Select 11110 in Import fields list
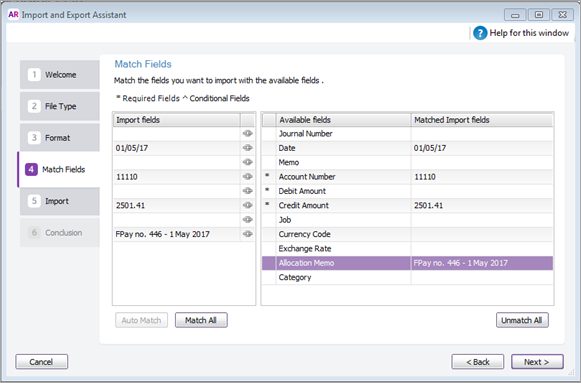This screenshot has height=383, width=581. (177, 177)
